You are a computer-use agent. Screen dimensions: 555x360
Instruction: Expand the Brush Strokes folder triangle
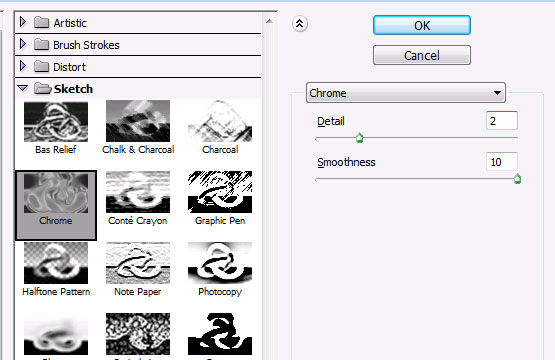(x=23, y=44)
